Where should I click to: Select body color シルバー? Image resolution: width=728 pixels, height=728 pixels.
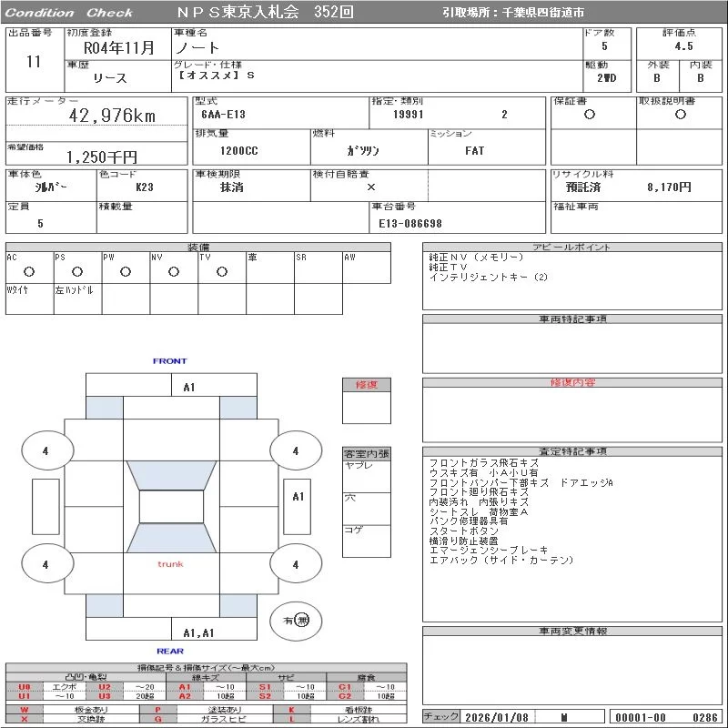(51, 187)
